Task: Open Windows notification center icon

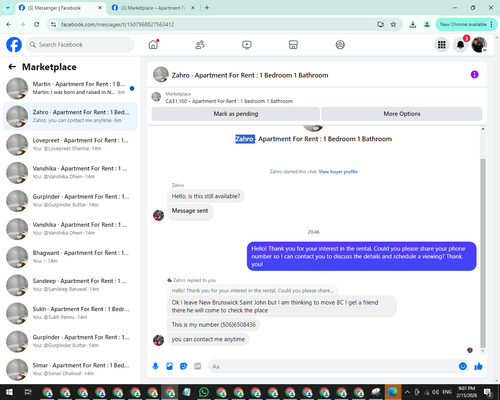Action: (489, 392)
